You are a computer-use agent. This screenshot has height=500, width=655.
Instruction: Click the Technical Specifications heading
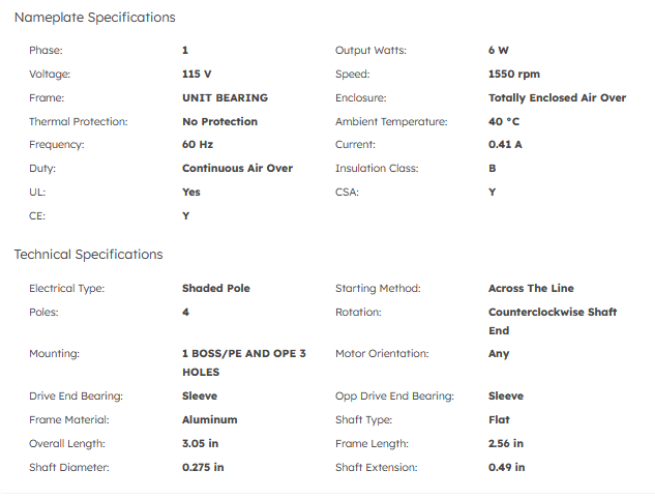[89, 254]
